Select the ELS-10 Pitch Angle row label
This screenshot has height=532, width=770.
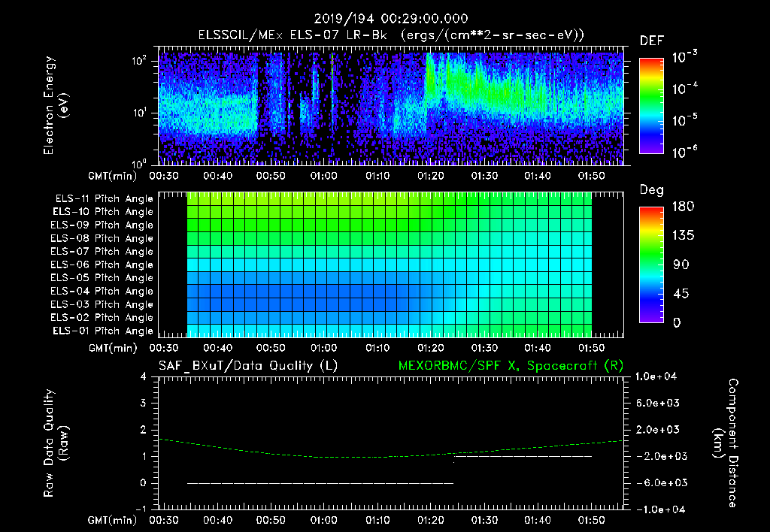pos(103,212)
